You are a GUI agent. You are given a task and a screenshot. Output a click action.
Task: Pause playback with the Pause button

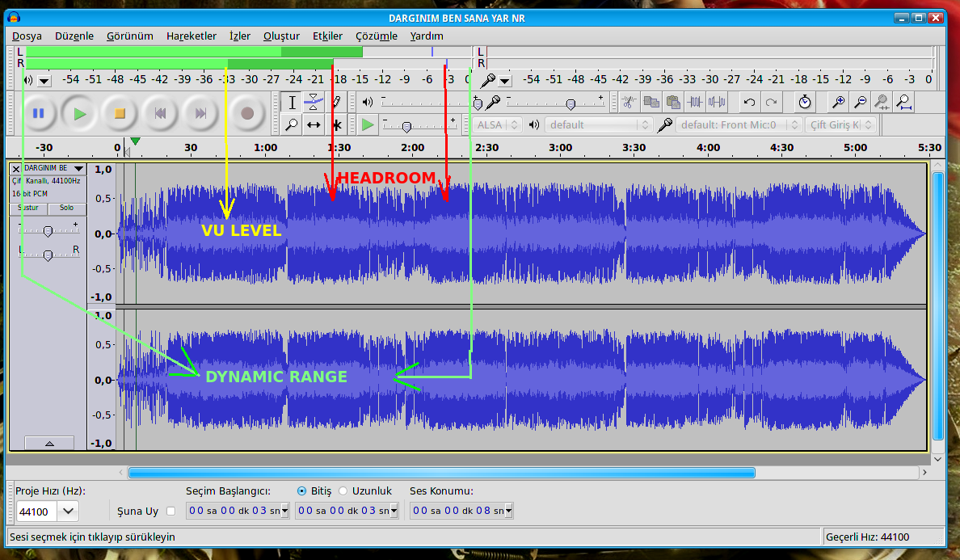click(x=38, y=113)
